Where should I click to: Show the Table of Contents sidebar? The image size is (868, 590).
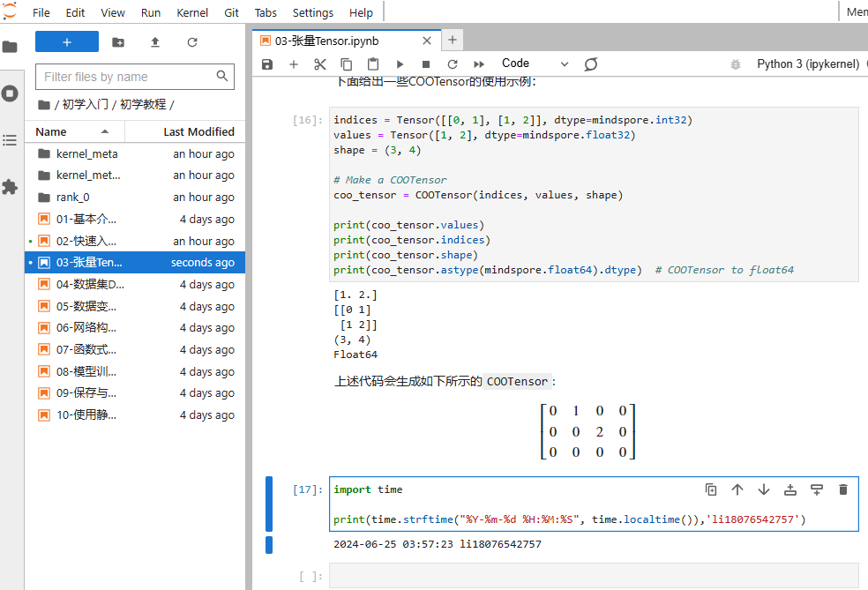point(10,140)
